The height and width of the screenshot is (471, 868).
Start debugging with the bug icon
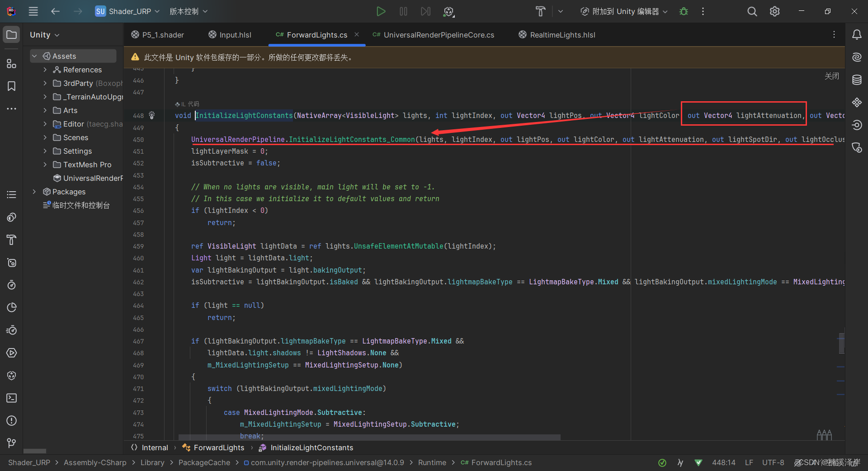tap(684, 11)
